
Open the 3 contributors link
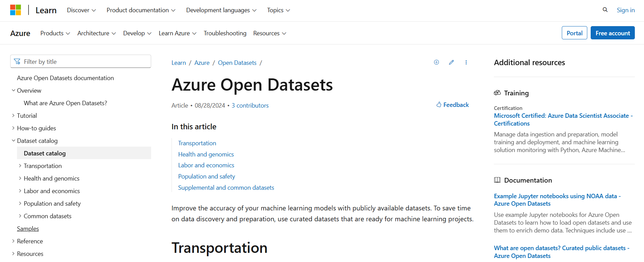pyautogui.click(x=250, y=106)
